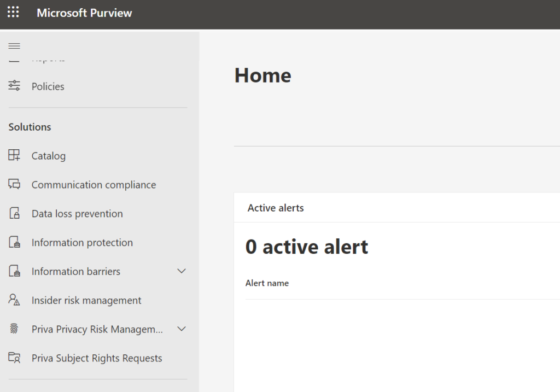
Task: Open Priva Subject Rights Requests
Action: (x=98, y=358)
